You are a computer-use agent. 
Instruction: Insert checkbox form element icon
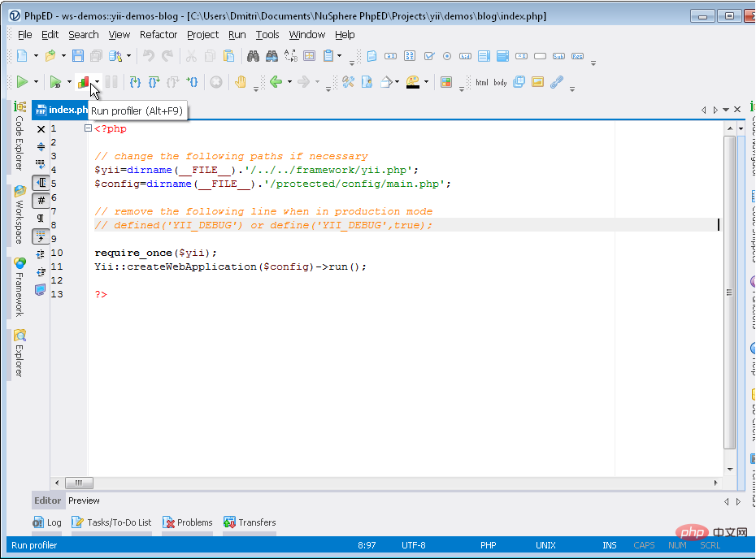click(x=428, y=56)
